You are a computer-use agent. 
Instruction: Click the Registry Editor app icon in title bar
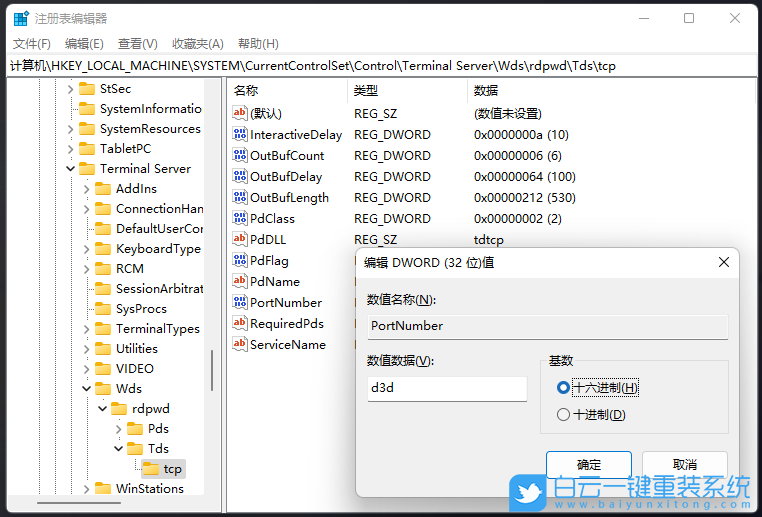click(x=21, y=18)
